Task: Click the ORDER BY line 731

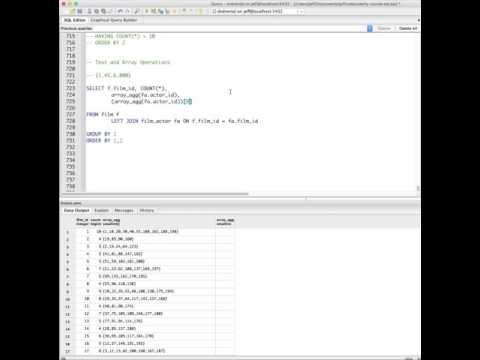Action: pos(104,141)
